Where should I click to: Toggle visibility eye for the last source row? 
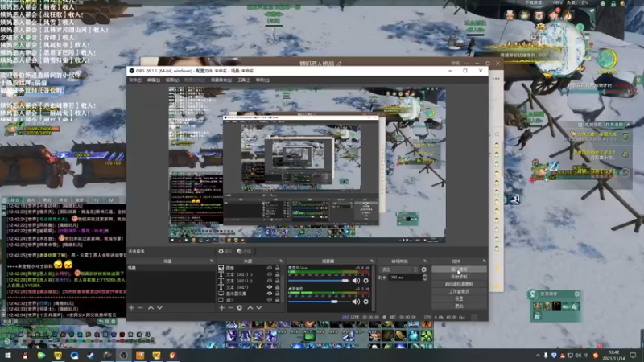pos(270,300)
